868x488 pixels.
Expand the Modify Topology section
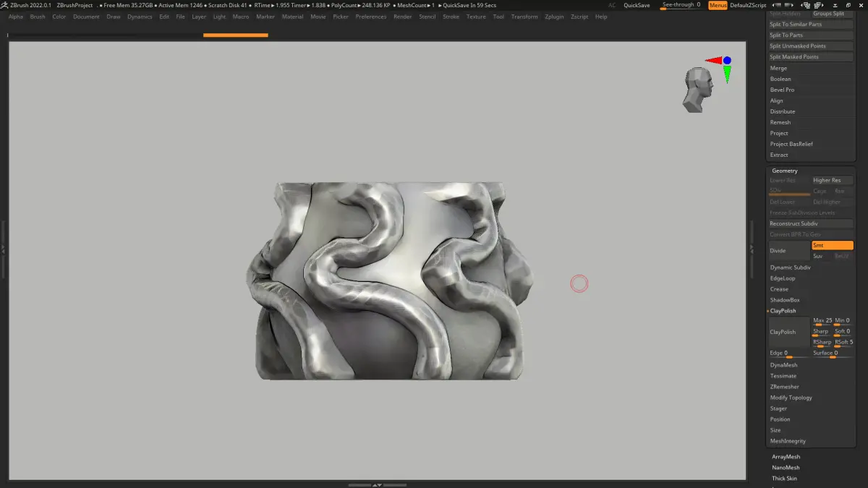click(791, 398)
